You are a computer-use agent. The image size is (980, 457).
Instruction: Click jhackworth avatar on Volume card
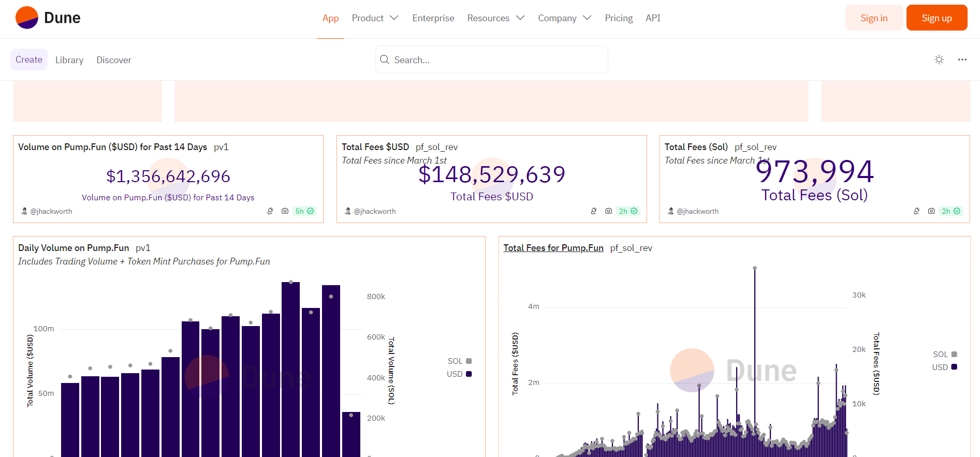click(x=24, y=211)
